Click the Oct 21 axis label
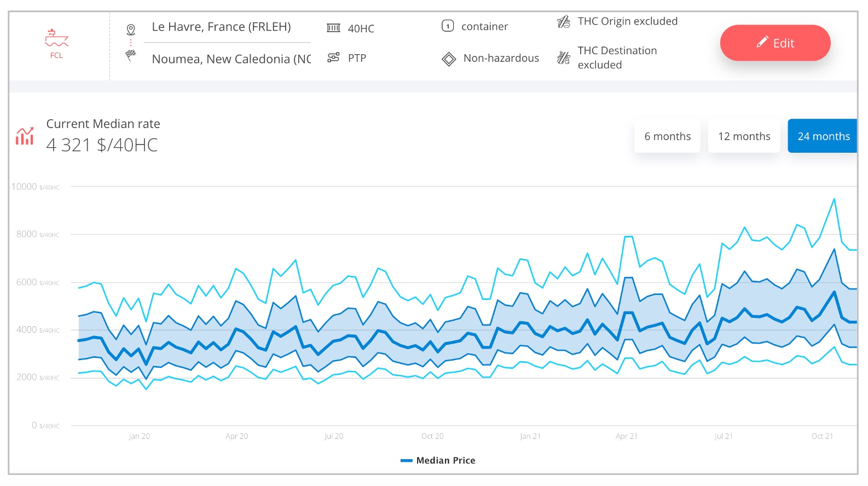This screenshot has width=868, height=486. [822, 436]
